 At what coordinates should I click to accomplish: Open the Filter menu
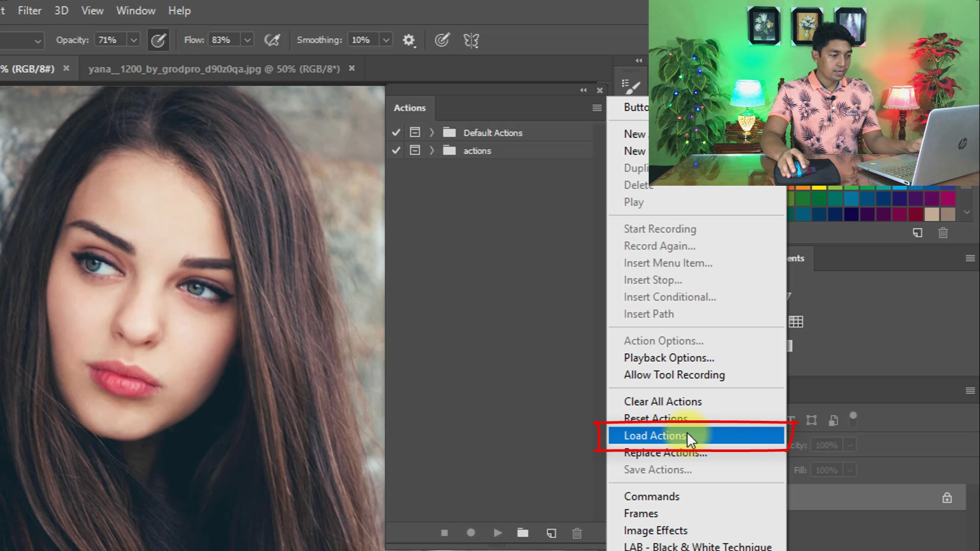point(30,10)
